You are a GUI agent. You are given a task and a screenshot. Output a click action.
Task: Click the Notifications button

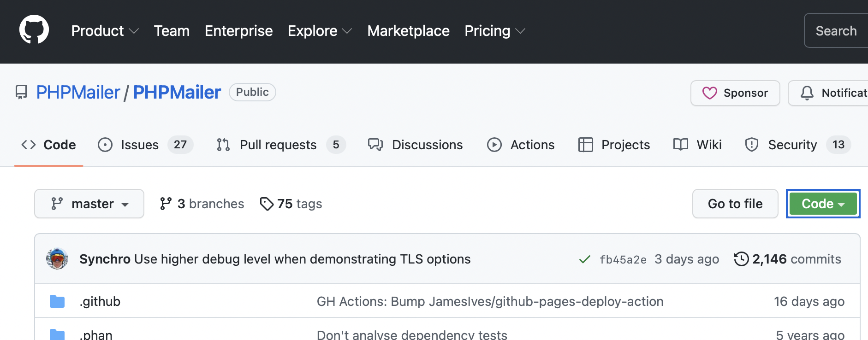coord(828,93)
